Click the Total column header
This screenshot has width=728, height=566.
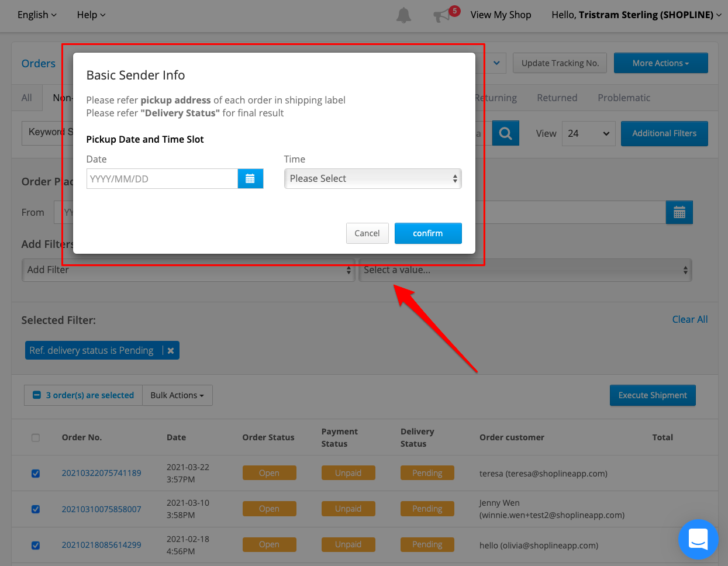[663, 437]
